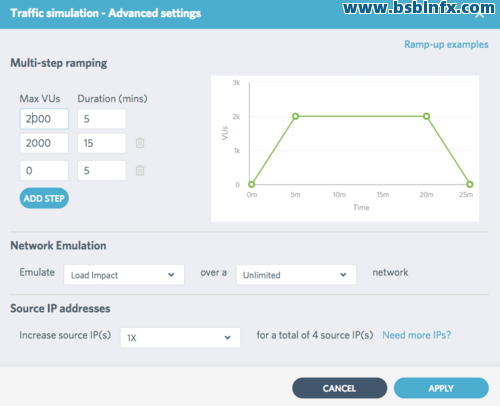
Task: Close the Advanced settings dialog
Action: [480, 15]
